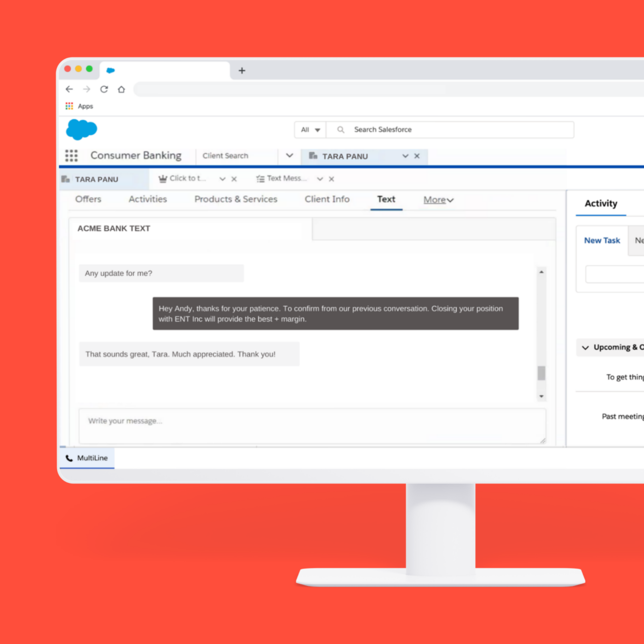The height and width of the screenshot is (644, 644).
Task: Open a new browser tab
Action: coord(242,70)
